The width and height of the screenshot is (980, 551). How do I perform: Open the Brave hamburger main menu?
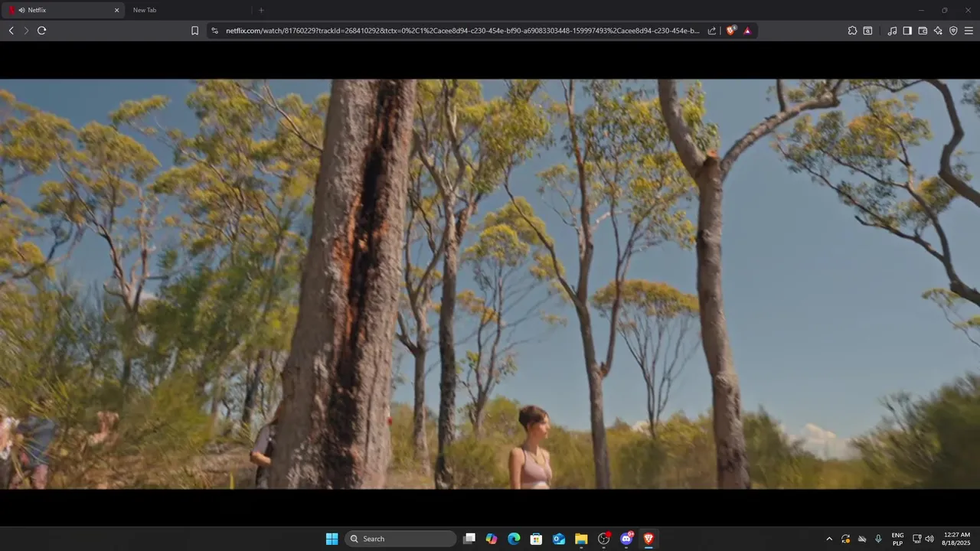[969, 31]
